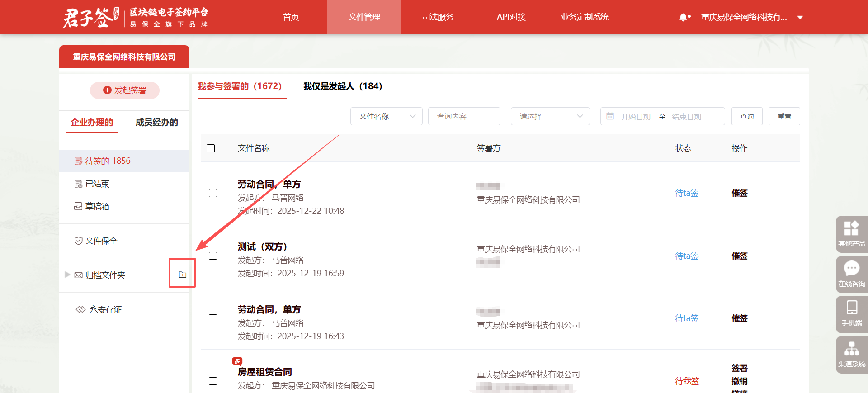868x393 pixels.
Task: Select checkbox for 房屋租赁合同 row
Action: pyautogui.click(x=213, y=381)
